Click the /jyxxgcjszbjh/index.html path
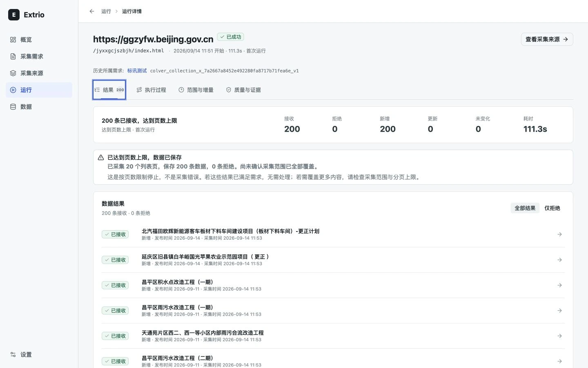The image size is (588, 368). click(129, 51)
